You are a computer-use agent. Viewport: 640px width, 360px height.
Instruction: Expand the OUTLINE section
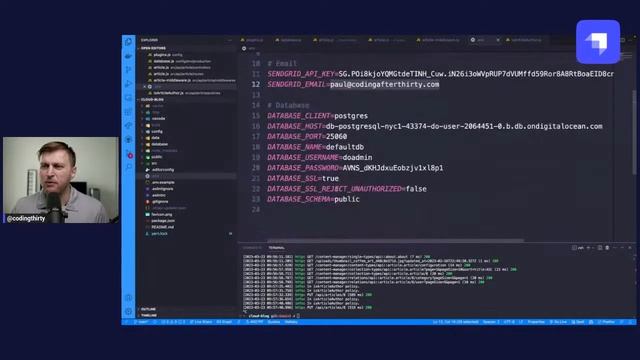click(x=148, y=309)
